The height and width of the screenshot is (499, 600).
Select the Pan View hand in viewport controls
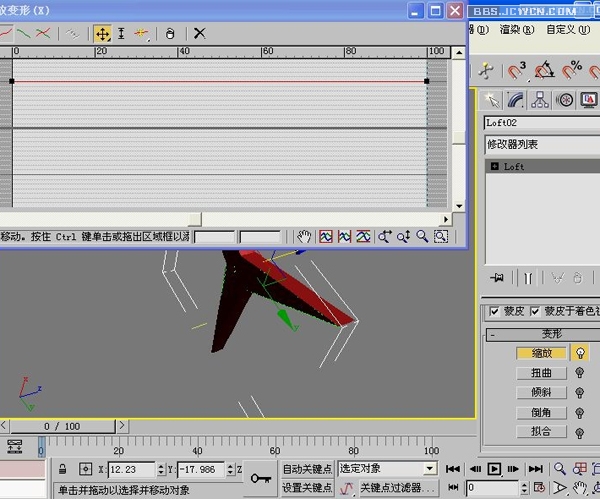tap(580, 488)
